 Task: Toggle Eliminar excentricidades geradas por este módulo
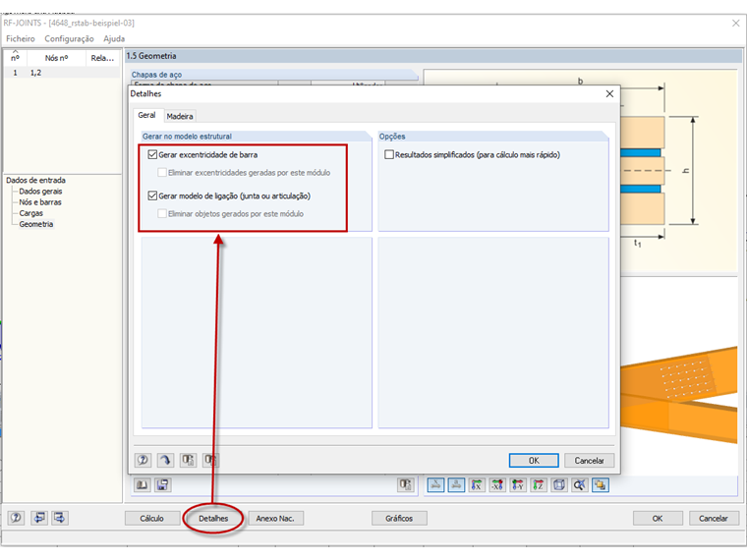(x=162, y=172)
